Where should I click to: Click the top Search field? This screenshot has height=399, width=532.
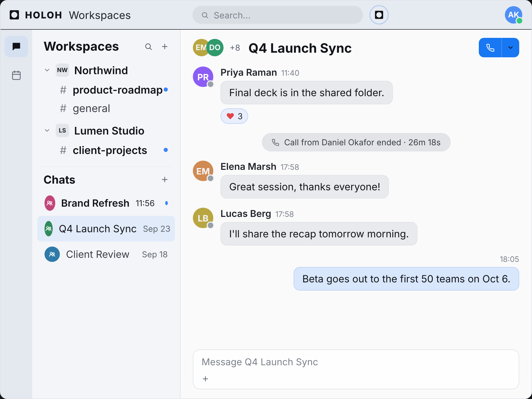278,15
